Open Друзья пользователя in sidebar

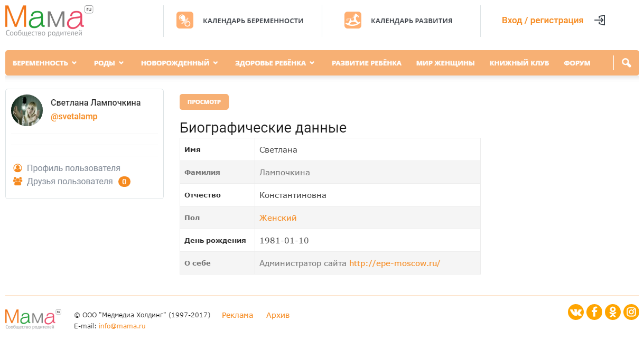70,182
